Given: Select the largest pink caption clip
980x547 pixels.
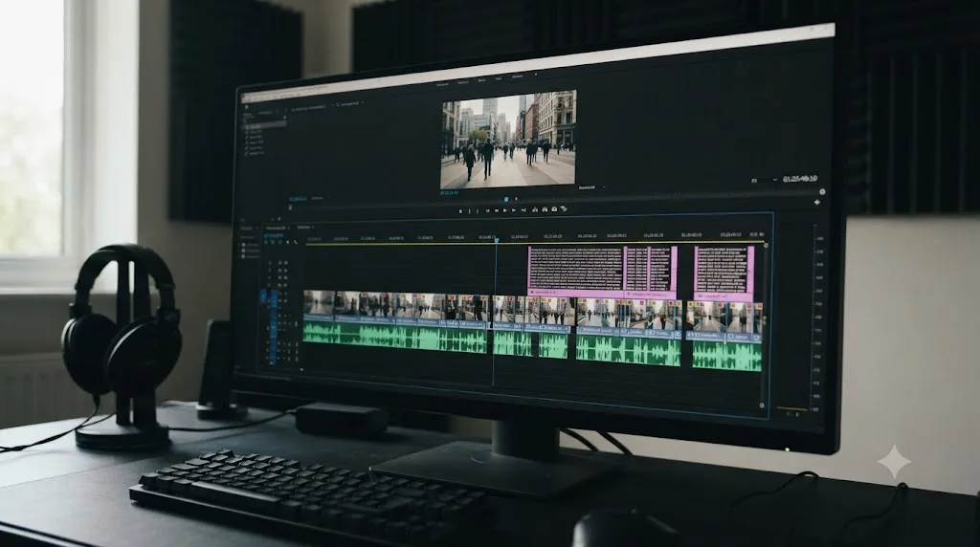Looking at the screenshot, I should [576, 269].
